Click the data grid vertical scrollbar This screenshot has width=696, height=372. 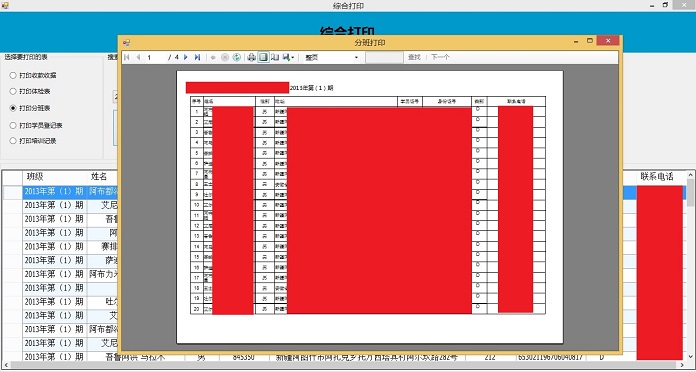[x=690, y=265]
